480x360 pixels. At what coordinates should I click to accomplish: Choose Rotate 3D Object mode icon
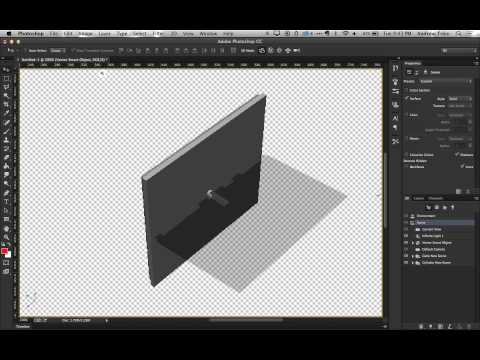coord(262,51)
